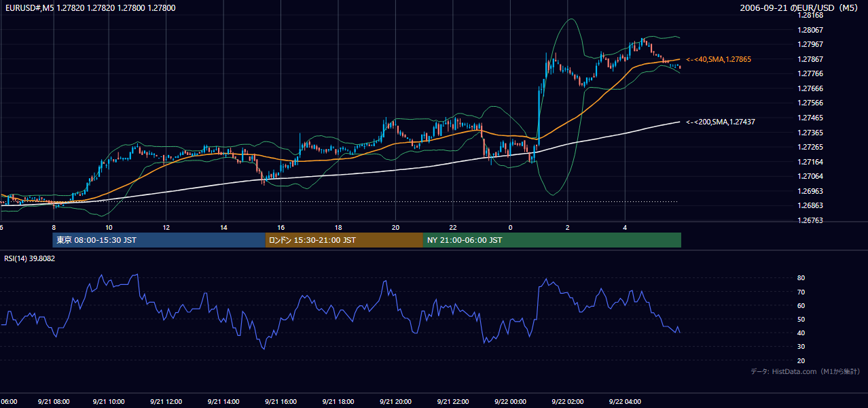Click RSI axis level 80
868x408 pixels.
tap(801, 278)
